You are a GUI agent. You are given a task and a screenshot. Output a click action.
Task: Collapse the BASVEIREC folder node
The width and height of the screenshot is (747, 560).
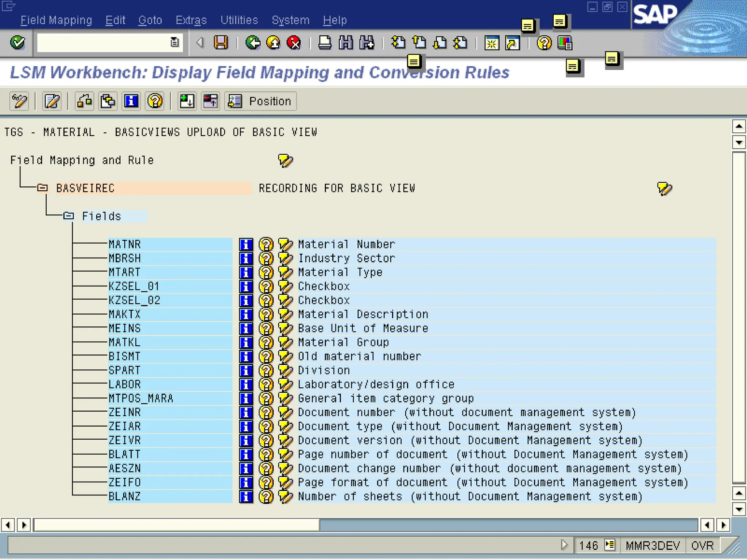[43, 188]
